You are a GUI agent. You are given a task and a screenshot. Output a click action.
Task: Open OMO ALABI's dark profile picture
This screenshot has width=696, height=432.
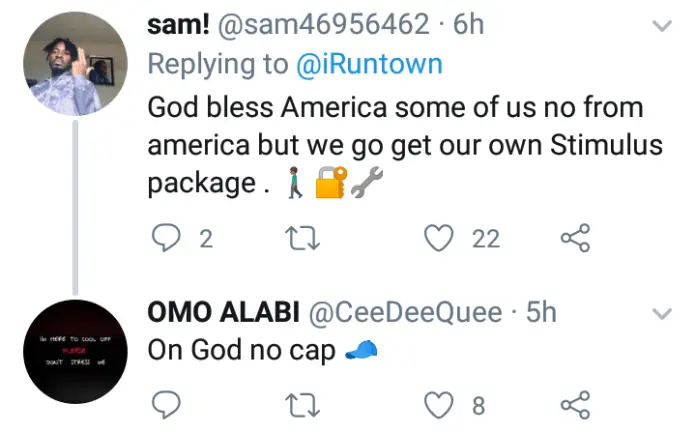click(x=75, y=352)
